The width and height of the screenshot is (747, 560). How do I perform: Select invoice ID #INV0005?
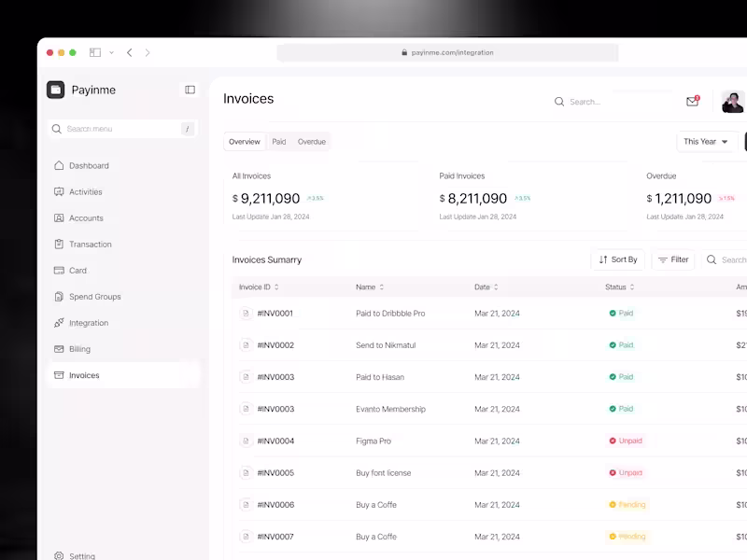click(x=275, y=473)
